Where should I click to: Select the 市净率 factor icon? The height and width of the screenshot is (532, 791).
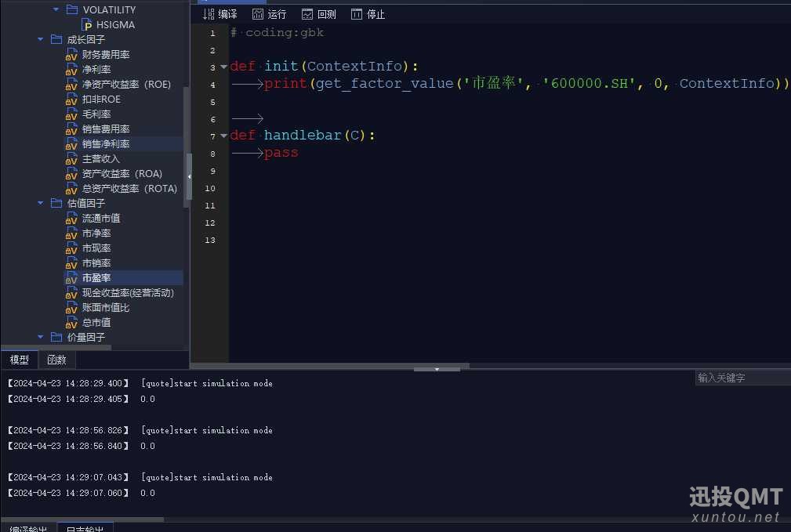click(x=71, y=233)
